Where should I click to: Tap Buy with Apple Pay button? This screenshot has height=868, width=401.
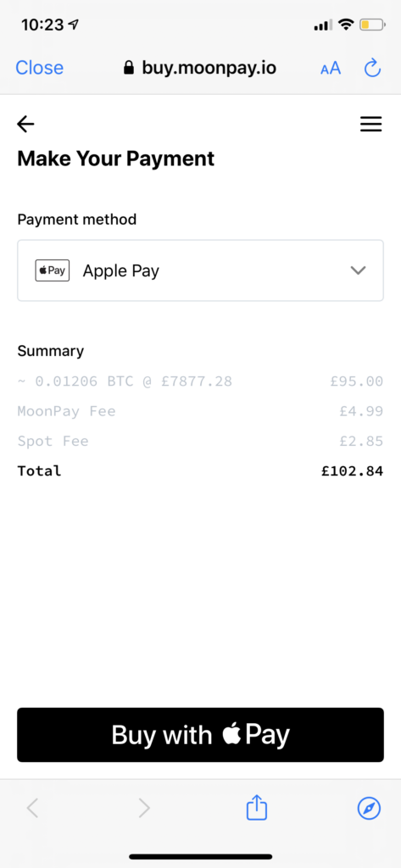[200, 735]
